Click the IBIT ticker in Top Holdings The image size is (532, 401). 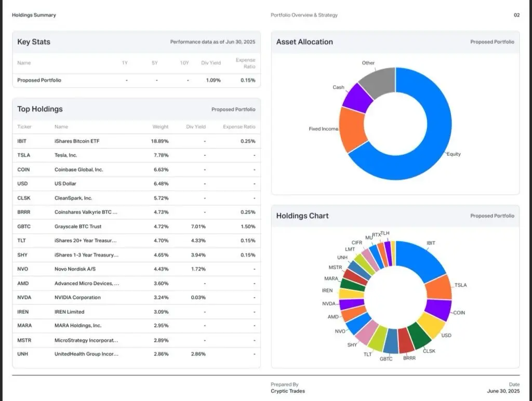click(22, 141)
